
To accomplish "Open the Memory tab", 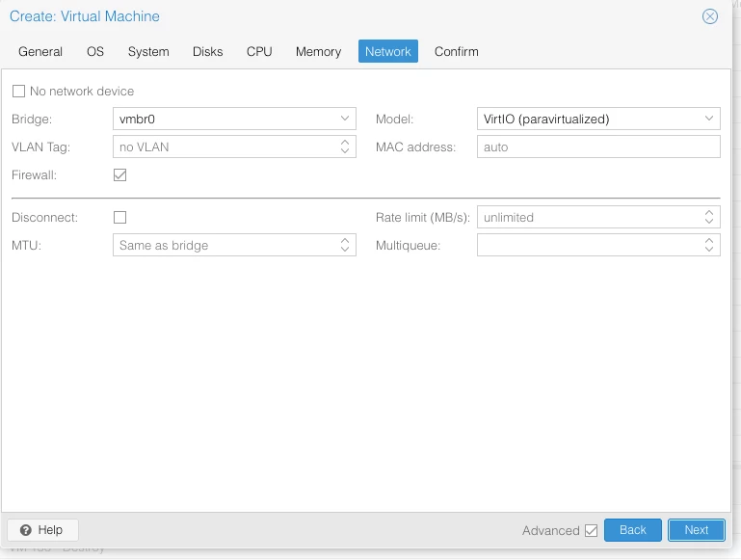I will pos(318,51).
